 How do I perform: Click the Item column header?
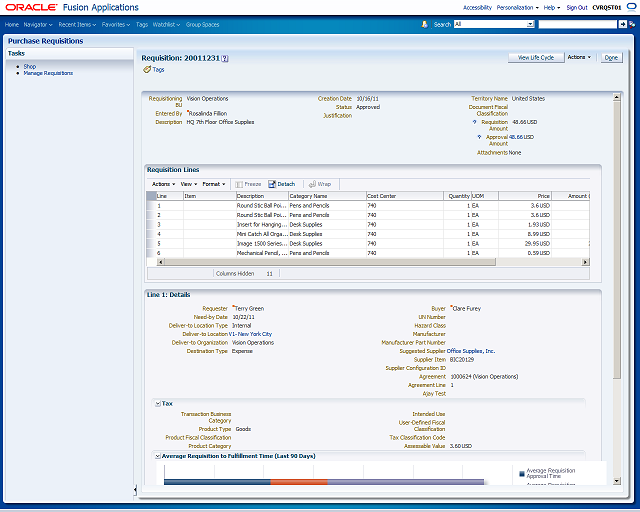[x=209, y=196]
